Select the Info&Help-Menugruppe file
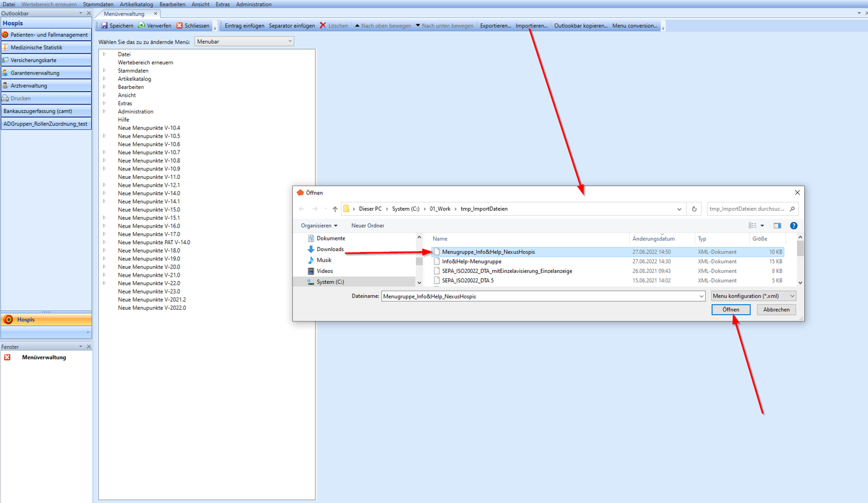Screen dimensions: 868x503 [x=471, y=262]
